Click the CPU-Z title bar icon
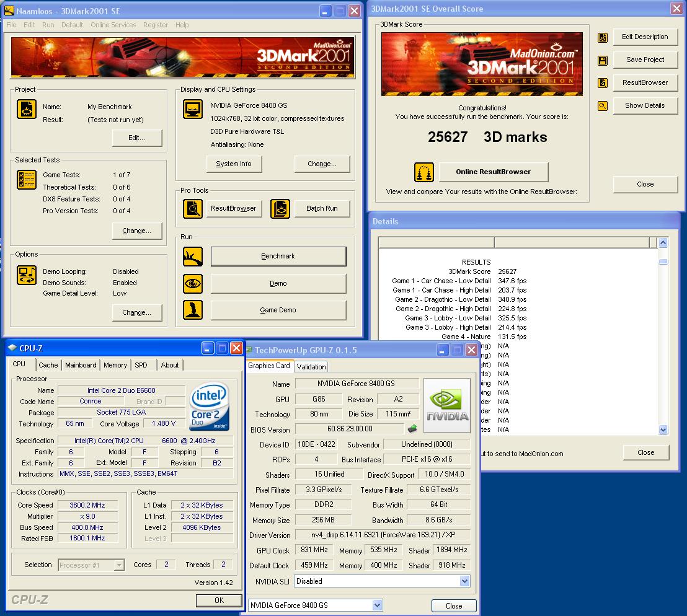This screenshot has width=687, height=616. click(x=12, y=348)
